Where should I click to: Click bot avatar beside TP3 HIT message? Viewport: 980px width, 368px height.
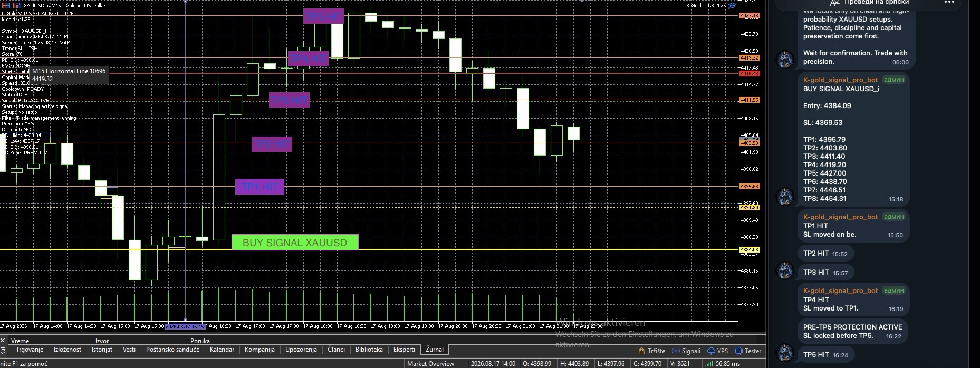[x=785, y=270]
